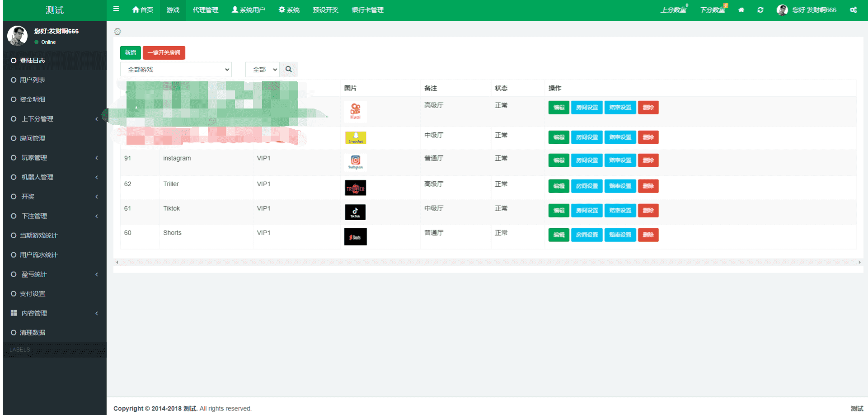Viewport: 868px width, 415px height.
Task: Click the Shorts room logo image
Action: click(x=356, y=237)
